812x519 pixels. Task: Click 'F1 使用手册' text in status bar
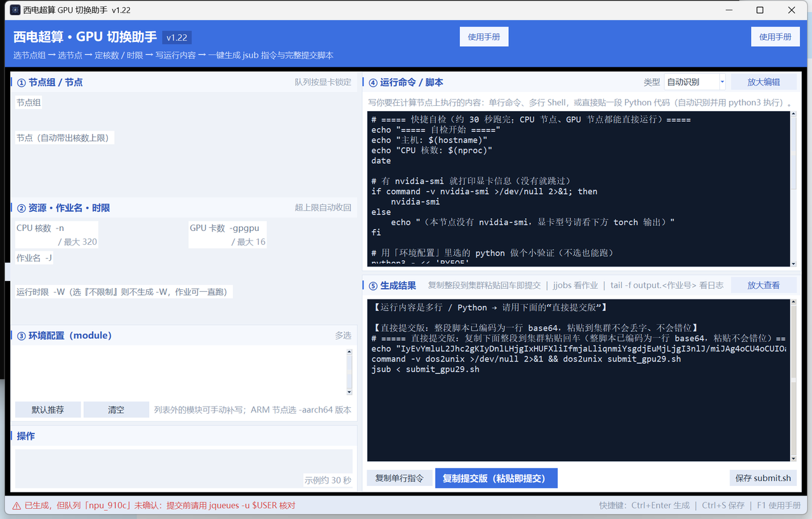779,506
